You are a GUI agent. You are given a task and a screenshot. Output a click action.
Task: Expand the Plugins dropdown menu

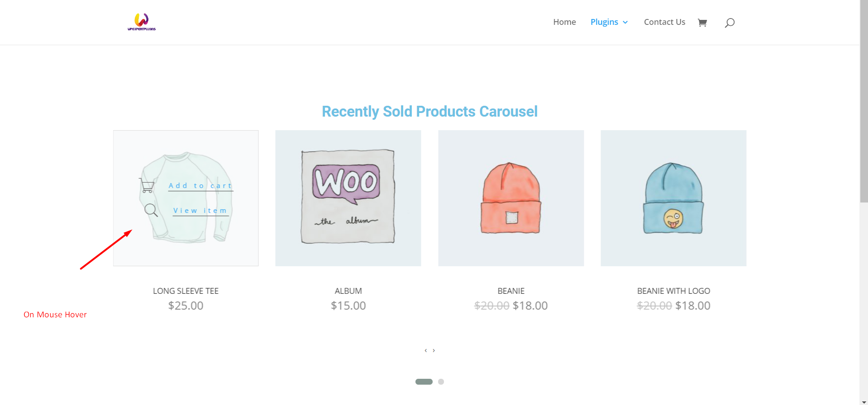[x=609, y=22]
